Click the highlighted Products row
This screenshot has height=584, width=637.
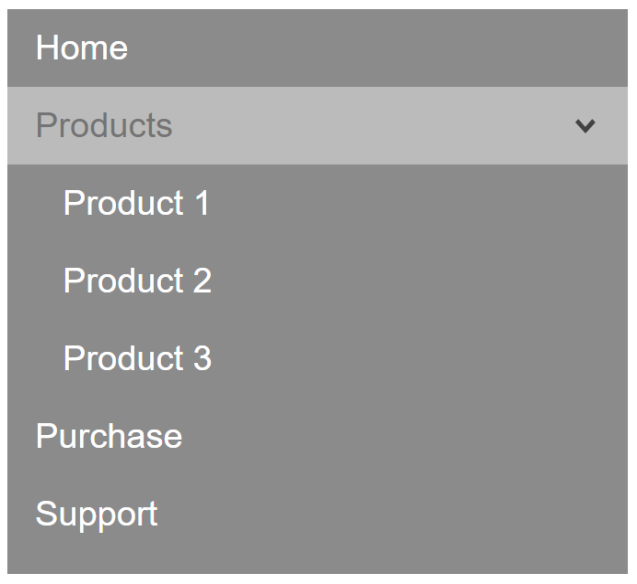coord(317,125)
